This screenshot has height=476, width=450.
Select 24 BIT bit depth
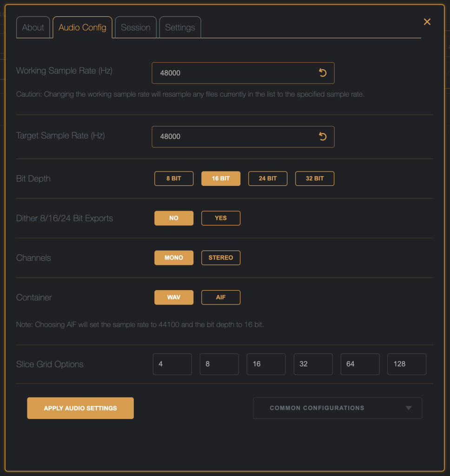coord(268,178)
